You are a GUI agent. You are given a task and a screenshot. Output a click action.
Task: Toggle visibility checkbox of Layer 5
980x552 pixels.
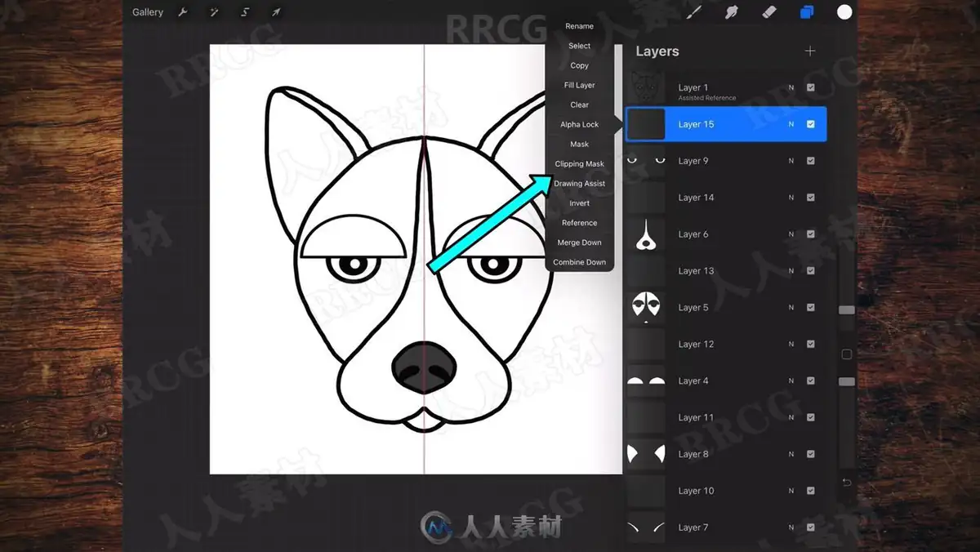(x=811, y=308)
